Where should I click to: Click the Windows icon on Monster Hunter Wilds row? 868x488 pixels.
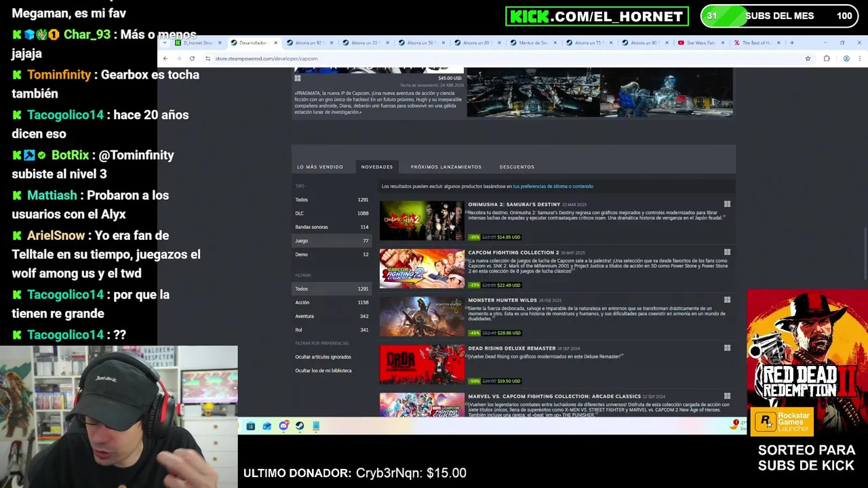click(x=727, y=300)
